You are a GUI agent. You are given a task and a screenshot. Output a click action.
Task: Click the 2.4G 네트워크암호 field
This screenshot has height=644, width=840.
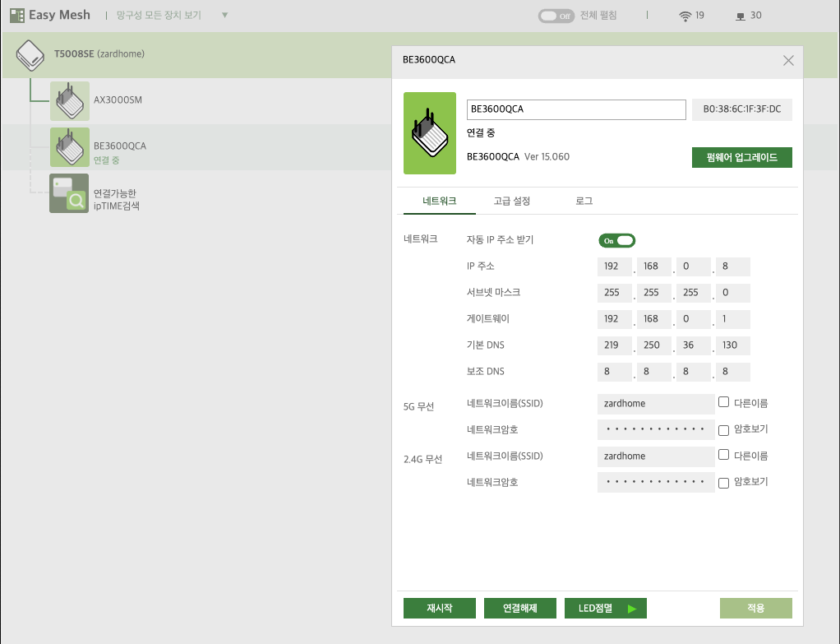[656, 482]
